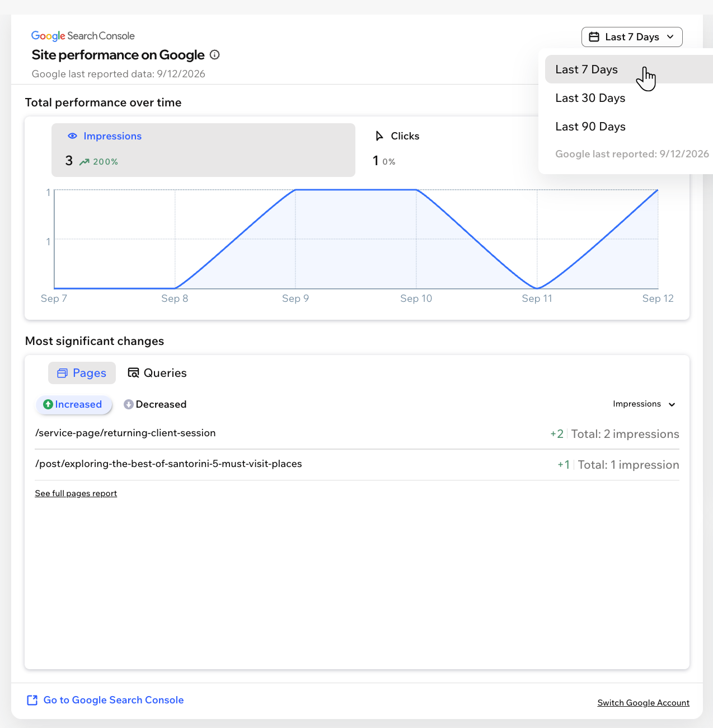
Task: Click the /service-page/returning-client-session row
Action: coord(357,434)
